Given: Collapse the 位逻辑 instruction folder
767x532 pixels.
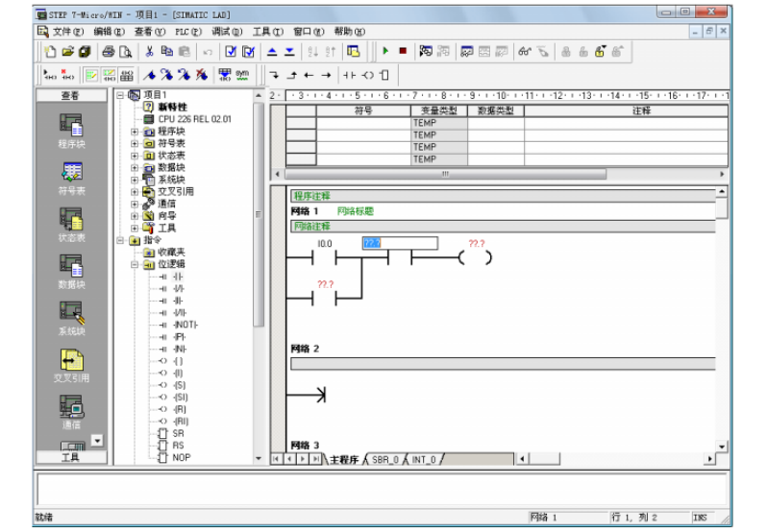Looking at the screenshot, I should pos(135,264).
